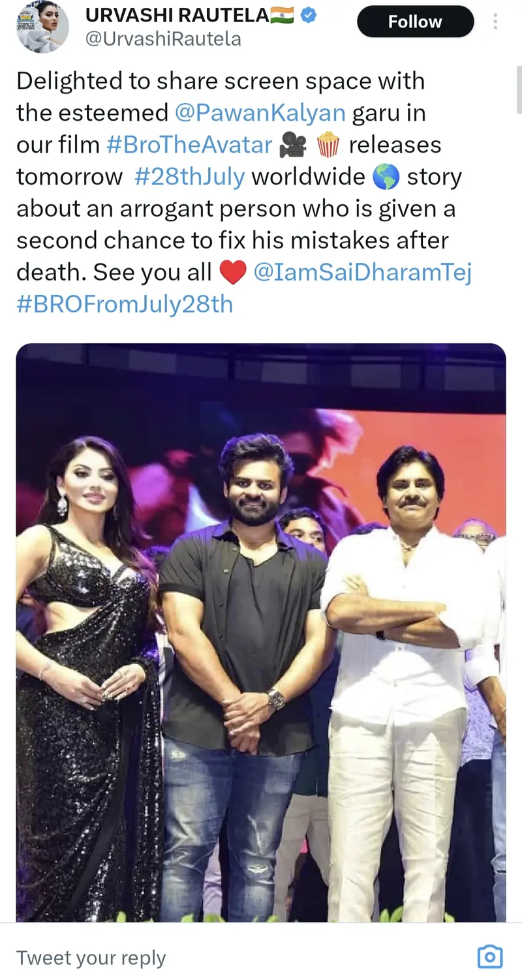The width and height of the screenshot is (522, 980).
Task: Tap the Tweet your reply field
Action: 91,957
